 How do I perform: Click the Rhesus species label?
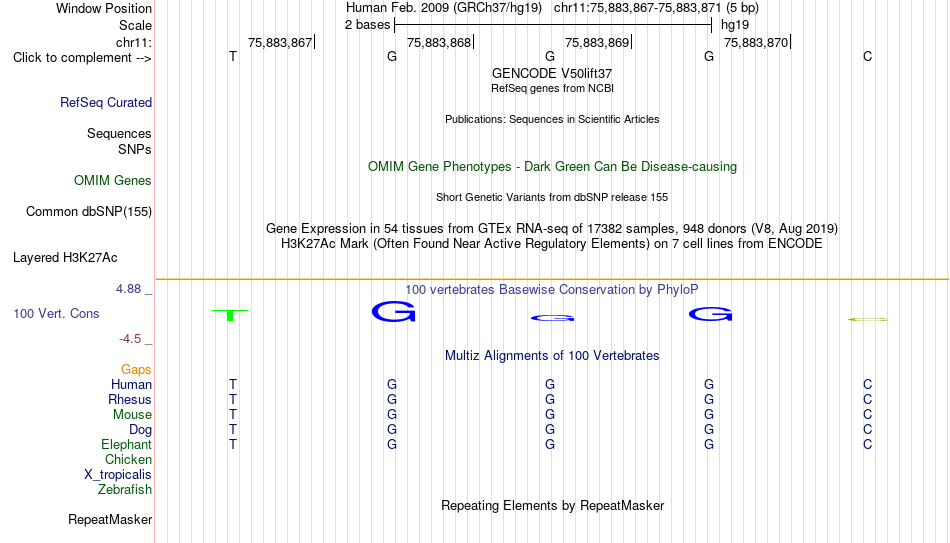[x=130, y=400]
